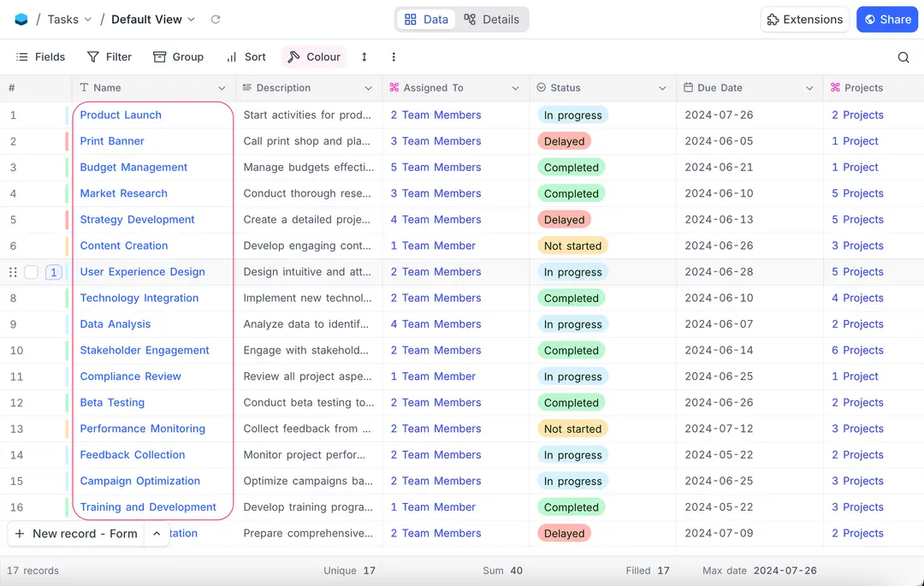Switch to the Details tab

tap(491, 20)
